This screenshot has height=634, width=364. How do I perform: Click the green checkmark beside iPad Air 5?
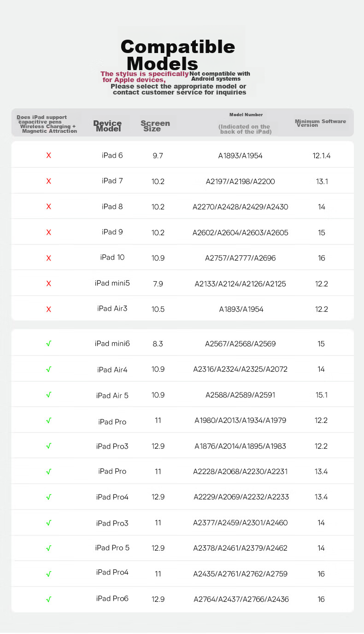(x=49, y=395)
